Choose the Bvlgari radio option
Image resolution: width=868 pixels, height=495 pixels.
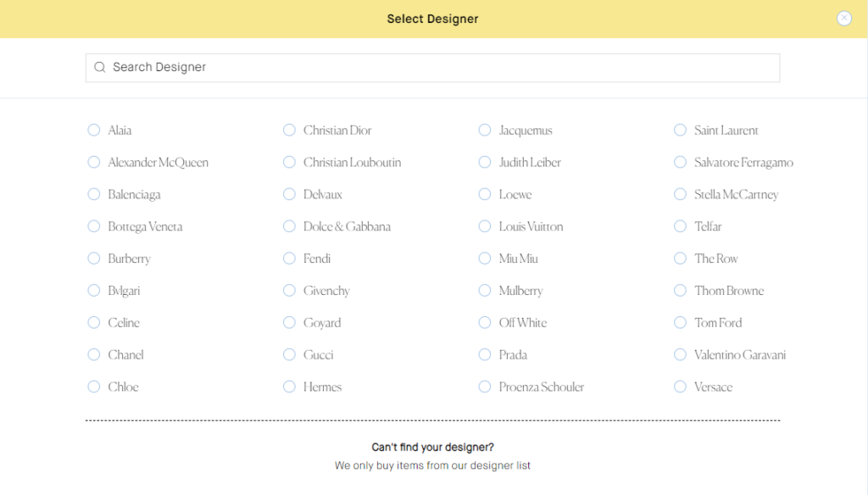click(94, 291)
